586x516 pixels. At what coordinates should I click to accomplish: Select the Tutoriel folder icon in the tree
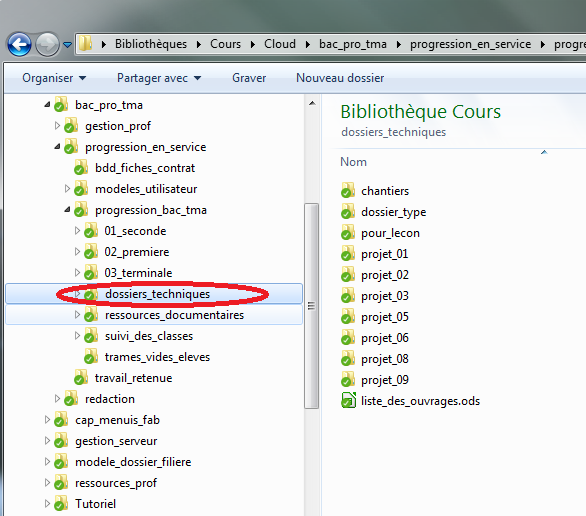click(61, 503)
